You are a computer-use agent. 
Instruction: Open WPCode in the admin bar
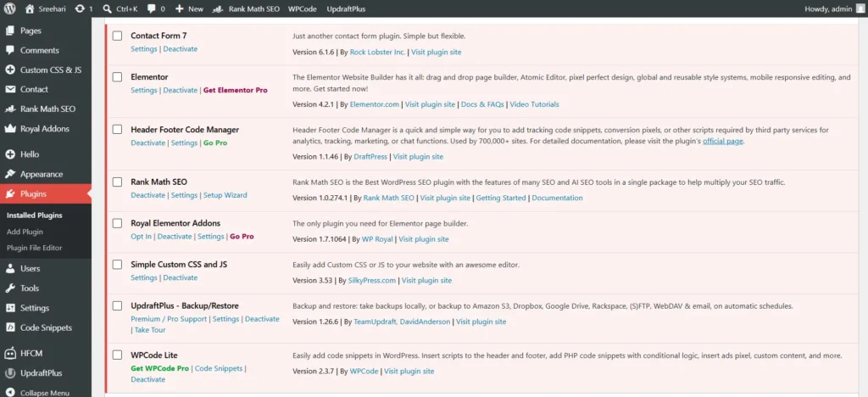[303, 8]
